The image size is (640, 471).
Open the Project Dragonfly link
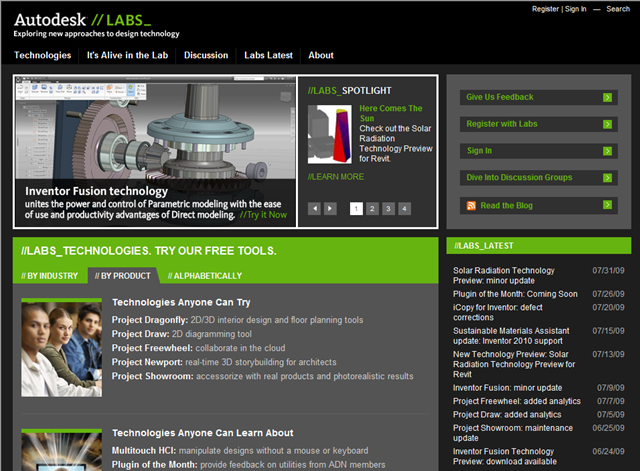click(148, 320)
